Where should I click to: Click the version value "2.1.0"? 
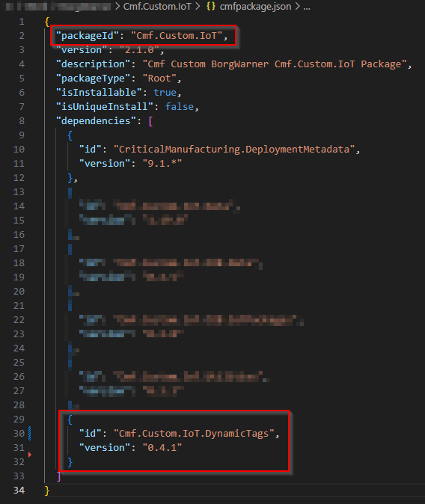coord(139,50)
